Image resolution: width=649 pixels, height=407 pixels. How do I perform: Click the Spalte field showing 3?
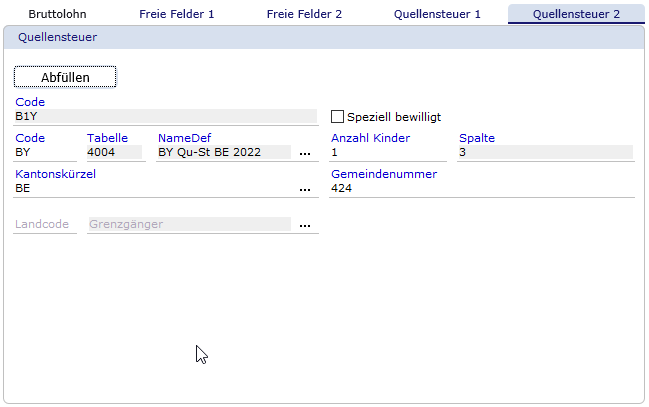(545, 152)
